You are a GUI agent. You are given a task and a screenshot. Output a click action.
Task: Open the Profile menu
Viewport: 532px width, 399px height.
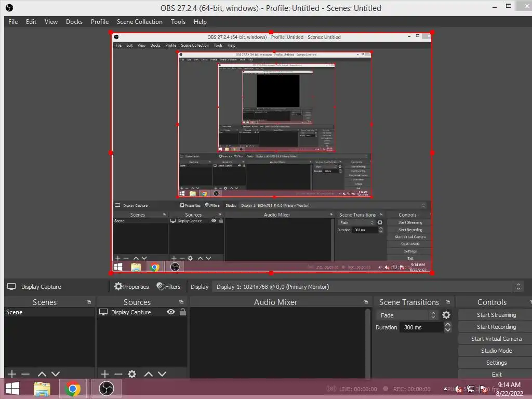(x=99, y=22)
